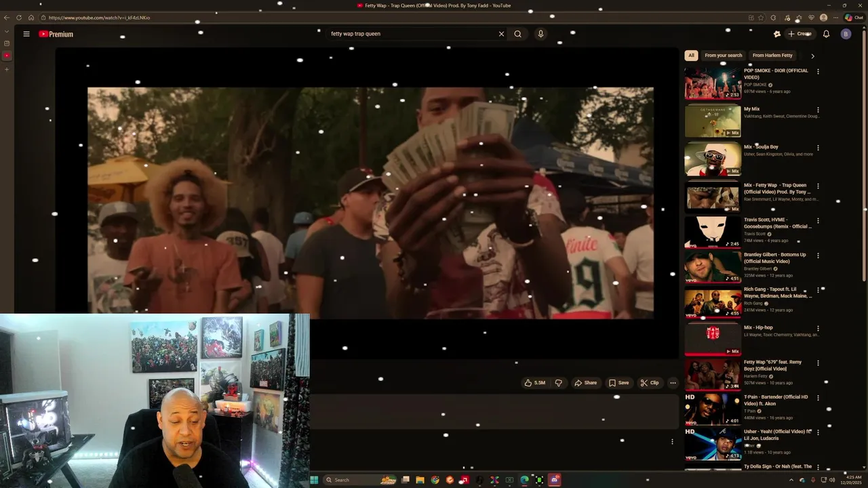Bookmark page with the star icon
868x488 pixels.
point(761,18)
